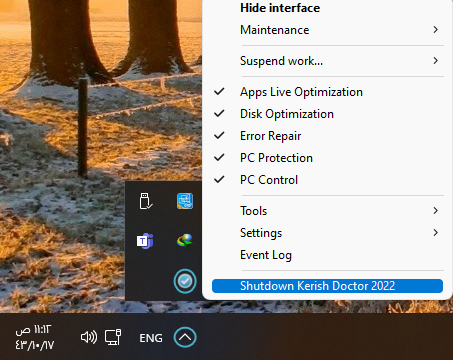Image resolution: width=453 pixels, height=360 pixels.
Task: Expand the Maintenance arrow
Action: (x=435, y=30)
